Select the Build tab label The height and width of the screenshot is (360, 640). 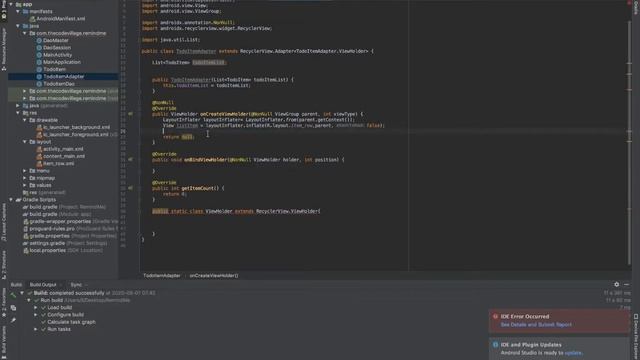16,284
